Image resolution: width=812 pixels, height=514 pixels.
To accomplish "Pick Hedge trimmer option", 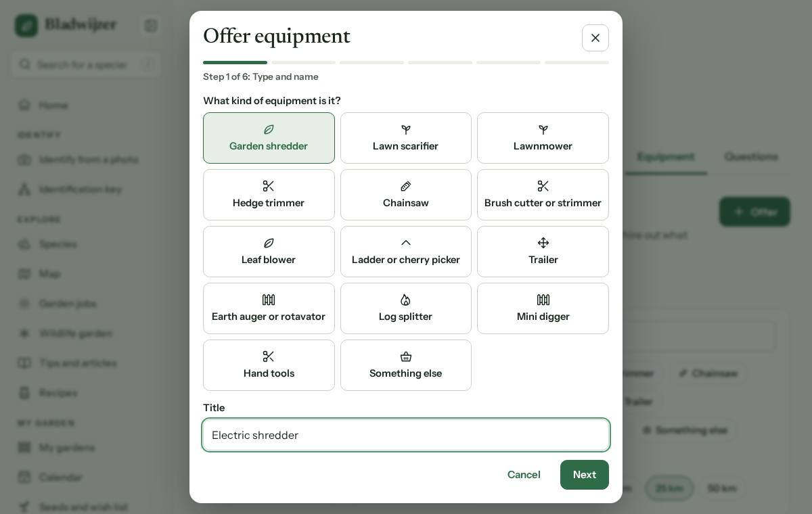I will click(x=269, y=195).
